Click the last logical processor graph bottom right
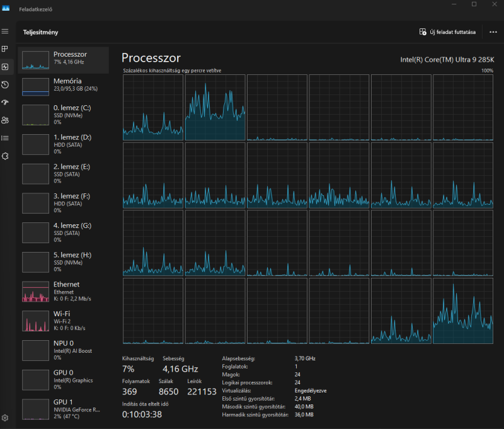The image size is (504, 429). click(x=463, y=311)
